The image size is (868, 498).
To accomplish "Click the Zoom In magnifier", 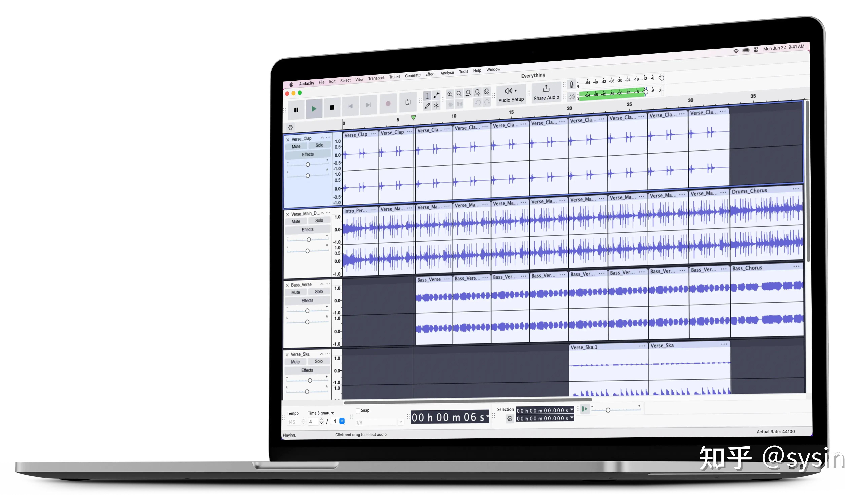I will pyautogui.click(x=450, y=94).
